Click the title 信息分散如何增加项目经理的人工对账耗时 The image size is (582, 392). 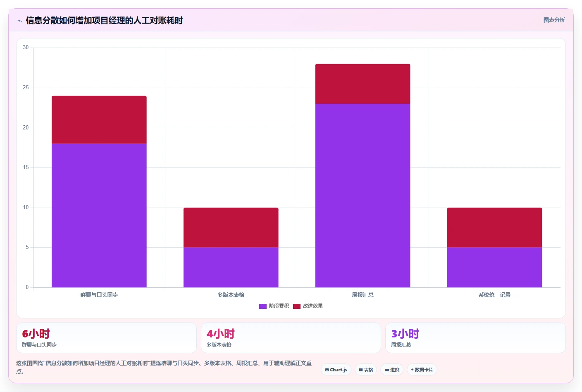104,20
